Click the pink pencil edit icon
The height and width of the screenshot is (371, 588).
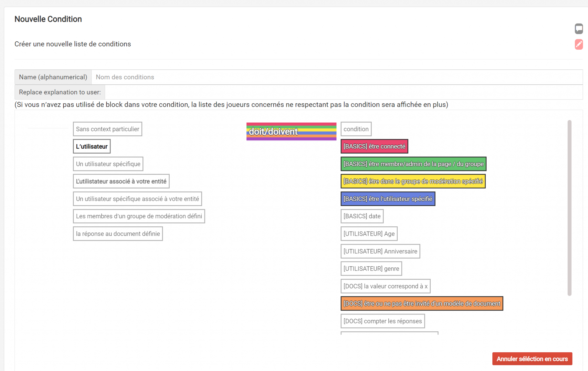point(579,44)
